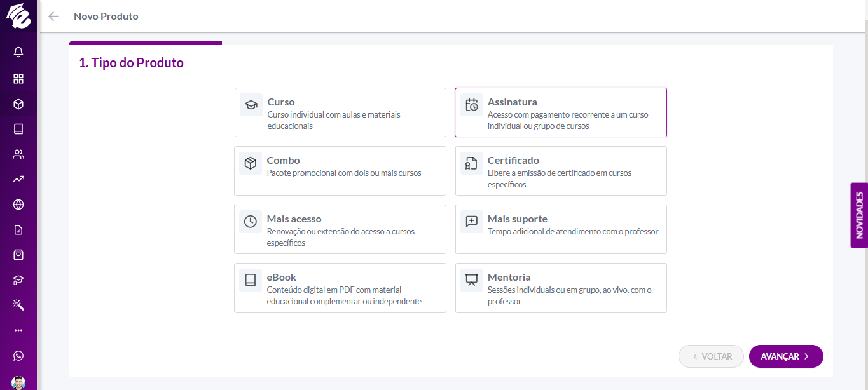Open the users icon in sidebar
Screen dimensions: 868x390
click(18, 154)
